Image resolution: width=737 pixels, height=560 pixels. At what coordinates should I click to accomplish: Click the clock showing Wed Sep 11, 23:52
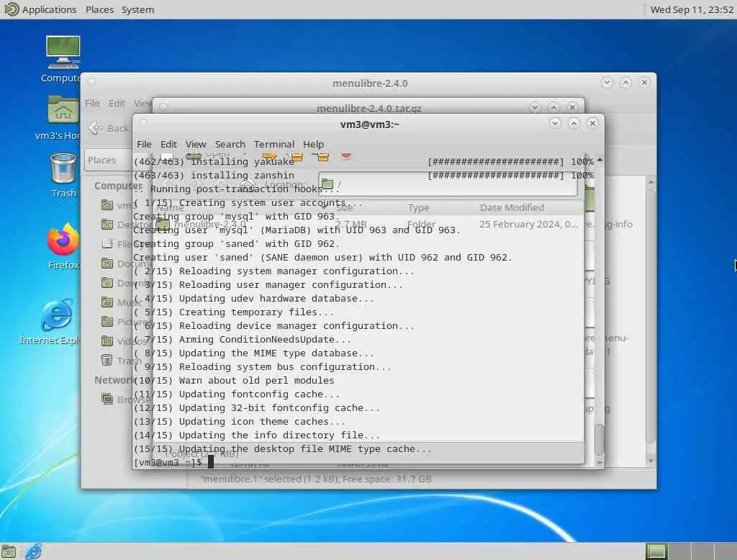tap(692, 9)
